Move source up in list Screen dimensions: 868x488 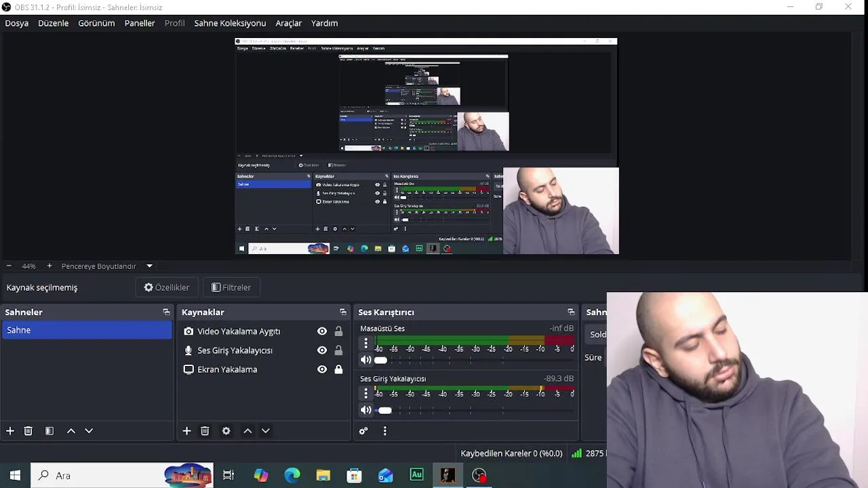(248, 431)
